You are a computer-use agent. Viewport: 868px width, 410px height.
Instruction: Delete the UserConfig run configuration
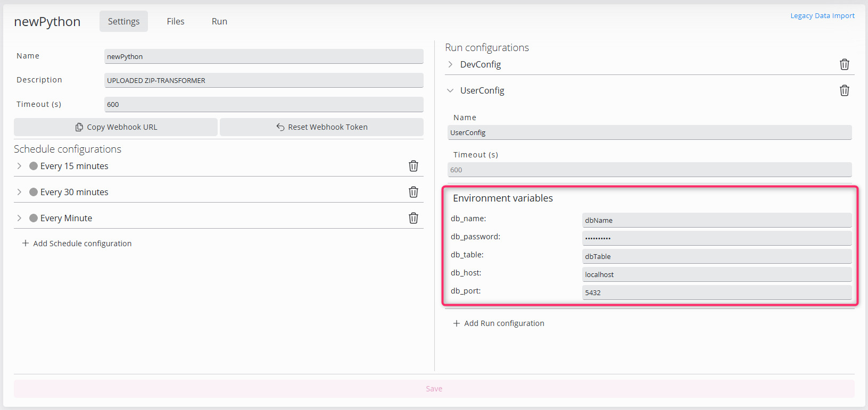pyautogui.click(x=844, y=90)
